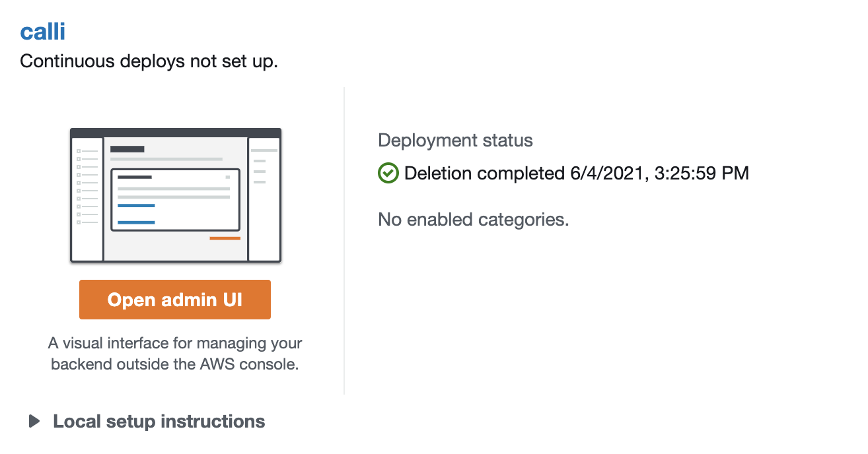Image resolution: width=868 pixels, height=454 pixels.
Task: Click the admin UI description text
Action: 176,353
